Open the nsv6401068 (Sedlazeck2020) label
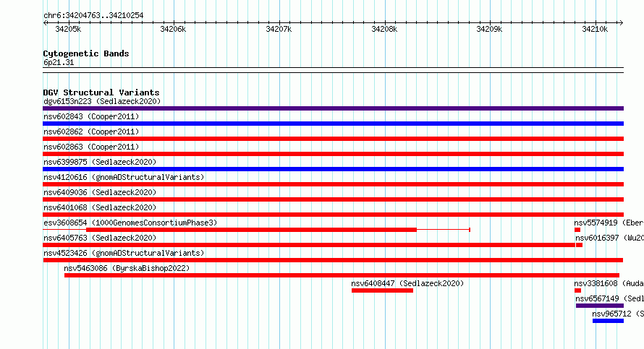Image resolution: width=644 pixels, height=349 pixels. tap(100, 207)
